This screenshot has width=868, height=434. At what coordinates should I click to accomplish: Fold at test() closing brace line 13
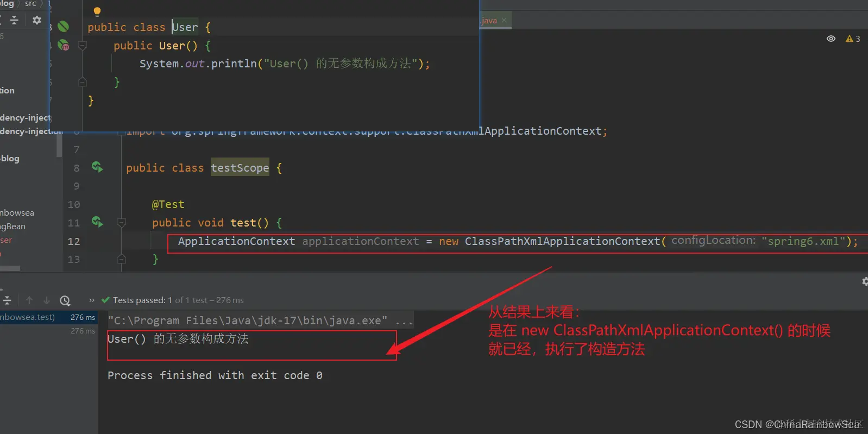click(122, 259)
